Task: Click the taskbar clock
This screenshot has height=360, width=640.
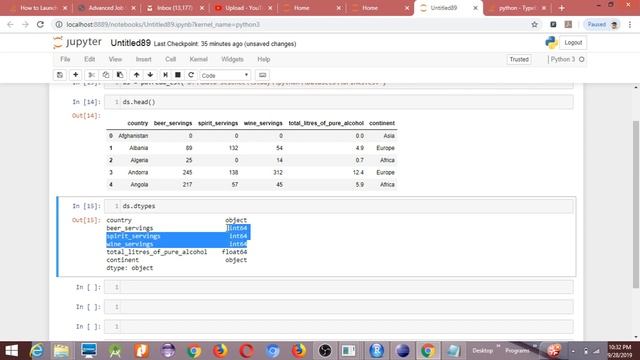Action: [620, 351]
